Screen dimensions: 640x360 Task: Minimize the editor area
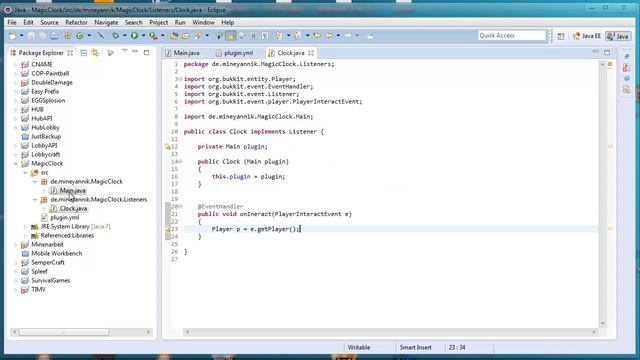596,51
